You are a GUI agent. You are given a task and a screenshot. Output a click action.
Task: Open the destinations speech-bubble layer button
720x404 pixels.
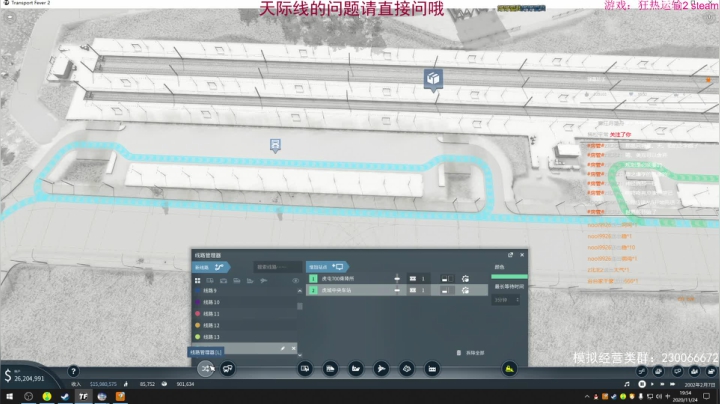point(677,371)
